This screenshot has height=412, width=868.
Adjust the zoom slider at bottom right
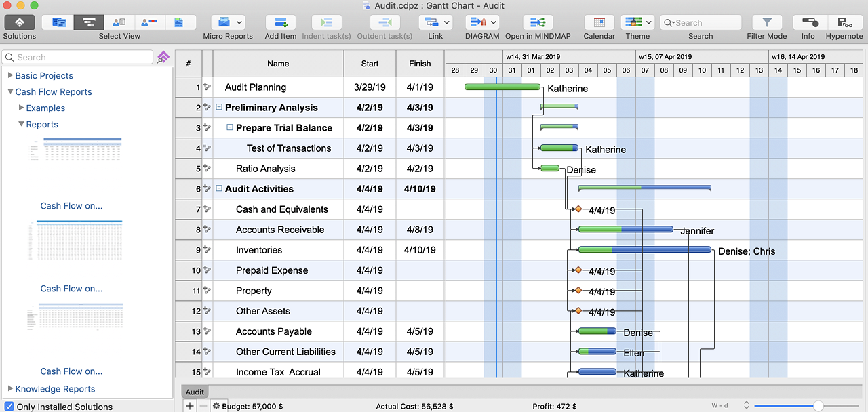818,405
